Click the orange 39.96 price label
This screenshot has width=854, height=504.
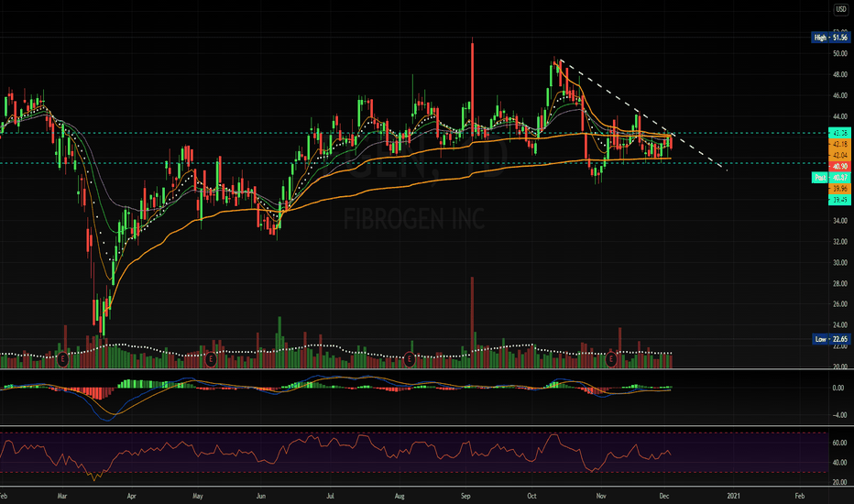pos(839,189)
